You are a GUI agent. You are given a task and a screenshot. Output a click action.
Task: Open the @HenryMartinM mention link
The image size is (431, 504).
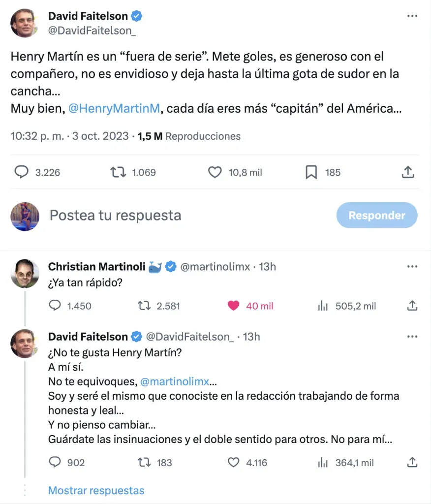click(x=114, y=109)
